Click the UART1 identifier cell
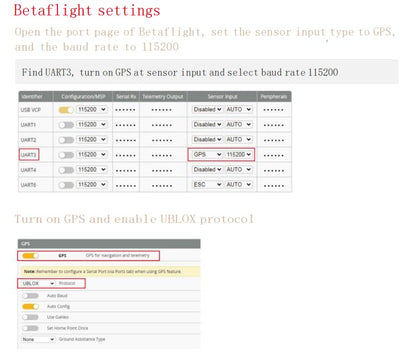This screenshot has height=364, width=416. (x=36, y=125)
